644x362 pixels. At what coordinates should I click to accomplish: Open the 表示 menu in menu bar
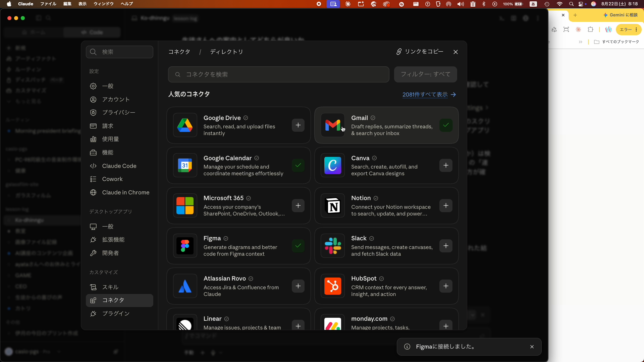tap(83, 4)
